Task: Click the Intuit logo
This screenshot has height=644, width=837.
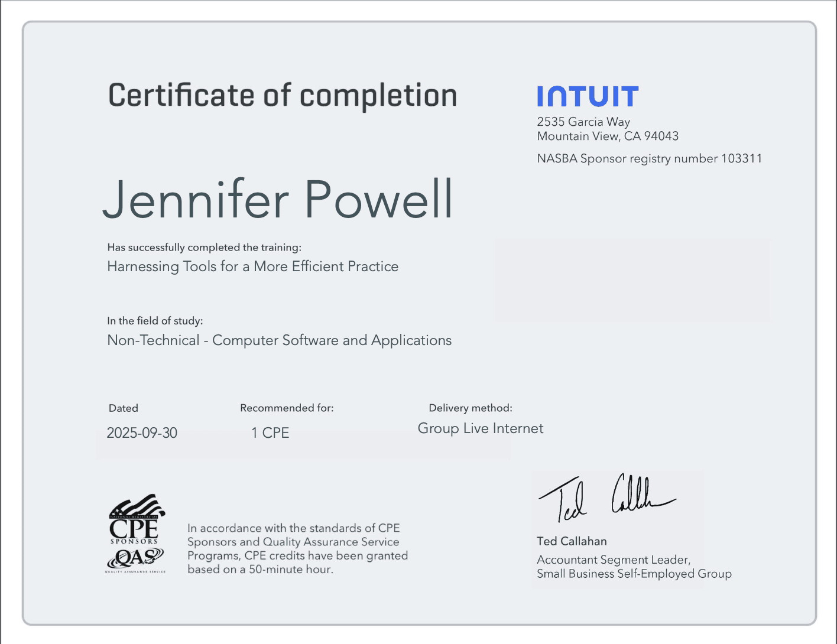Action: pos(588,96)
